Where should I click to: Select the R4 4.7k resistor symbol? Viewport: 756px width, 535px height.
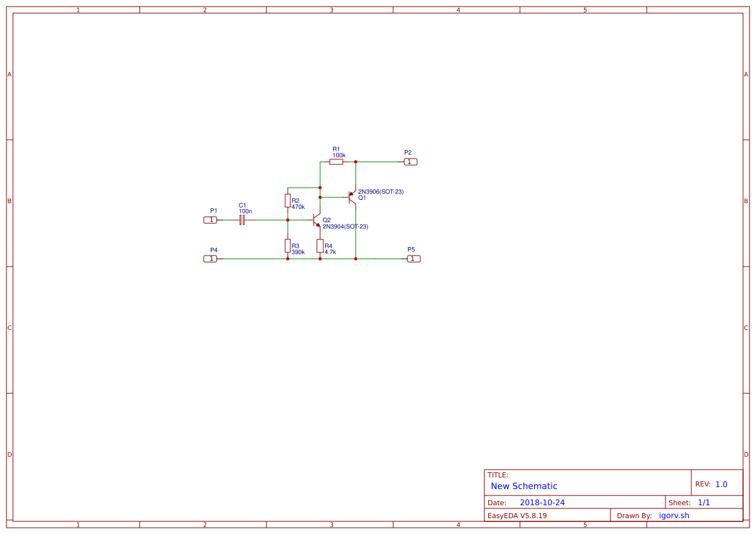(x=320, y=246)
